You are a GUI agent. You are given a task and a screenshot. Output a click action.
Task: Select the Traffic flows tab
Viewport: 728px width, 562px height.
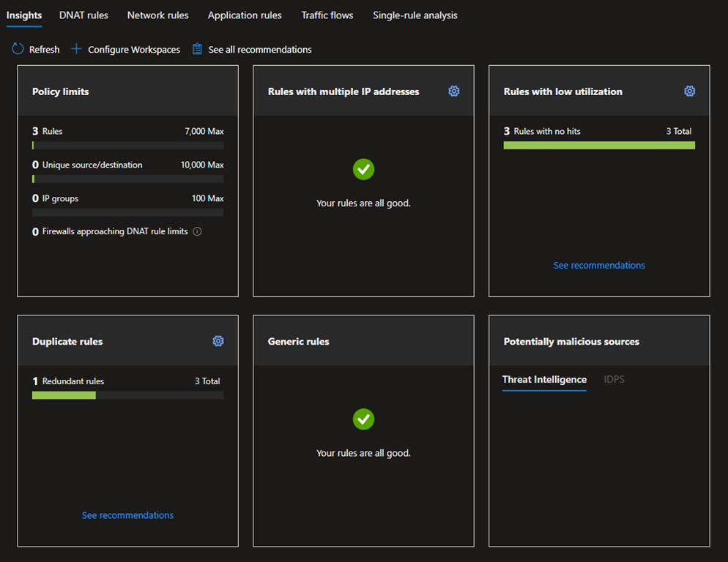click(327, 15)
